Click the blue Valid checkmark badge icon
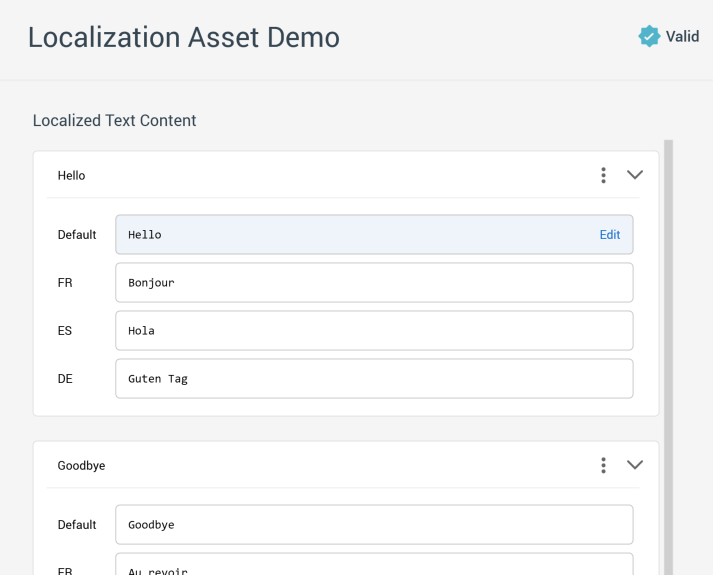 649,37
